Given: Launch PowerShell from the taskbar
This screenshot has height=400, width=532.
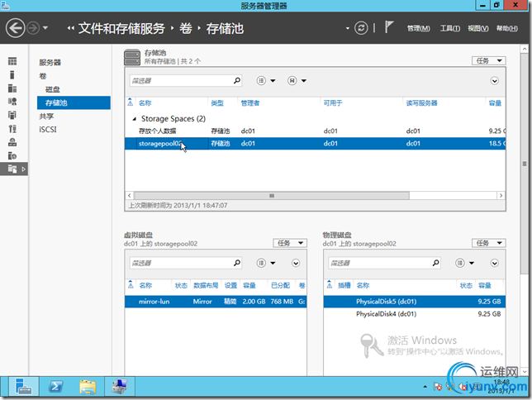Looking at the screenshot, I should coord(56,387).
